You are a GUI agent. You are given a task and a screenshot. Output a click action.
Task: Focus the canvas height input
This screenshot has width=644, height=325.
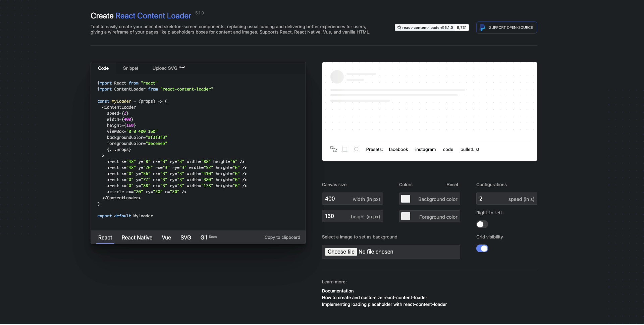coord(353,216)
